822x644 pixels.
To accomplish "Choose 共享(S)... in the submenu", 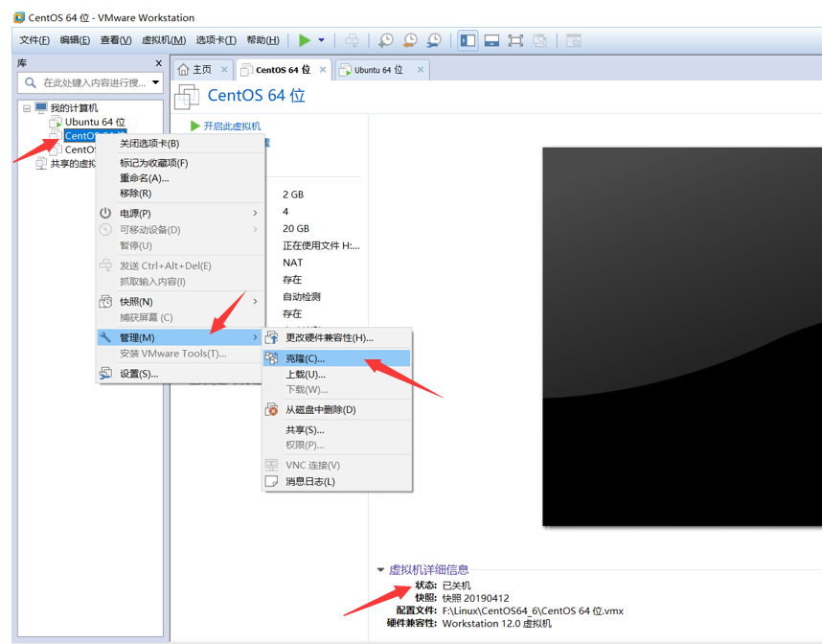I will pos(337,430).
